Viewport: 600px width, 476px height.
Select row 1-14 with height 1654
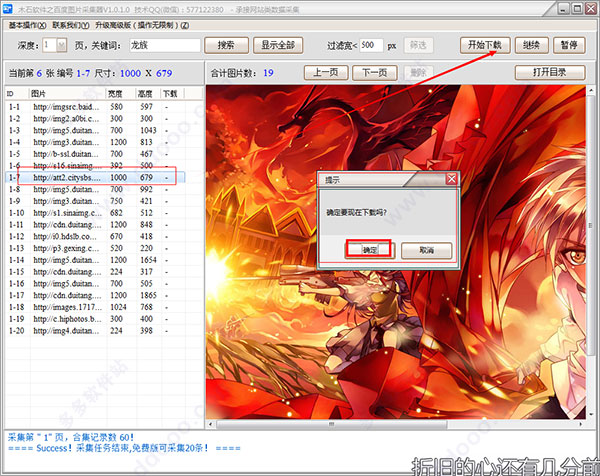[x=95, y=260]
